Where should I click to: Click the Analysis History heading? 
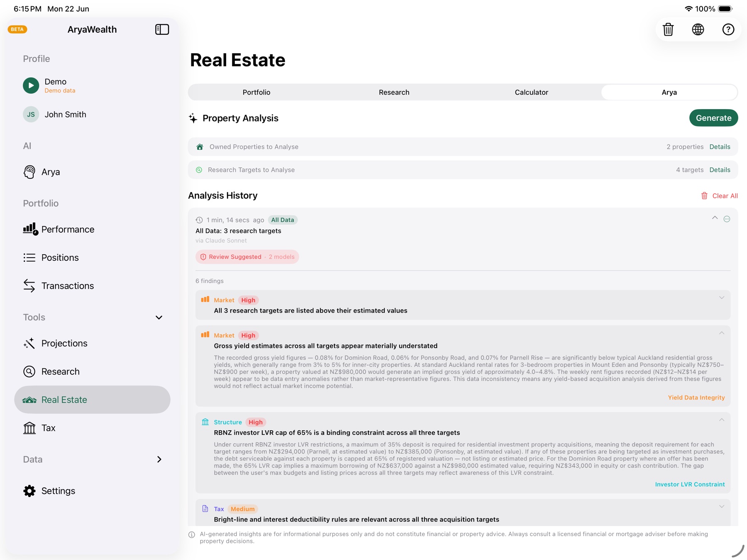pyautogui.click(x=223, y=195)
